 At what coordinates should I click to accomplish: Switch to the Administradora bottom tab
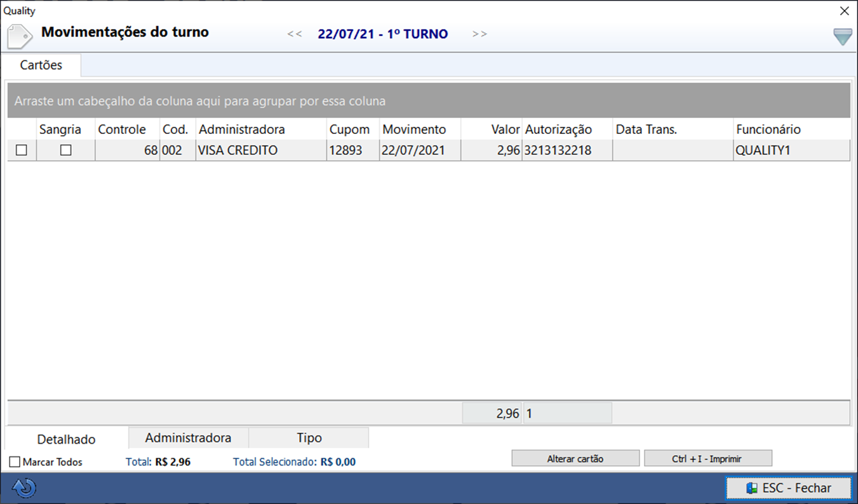188,438
